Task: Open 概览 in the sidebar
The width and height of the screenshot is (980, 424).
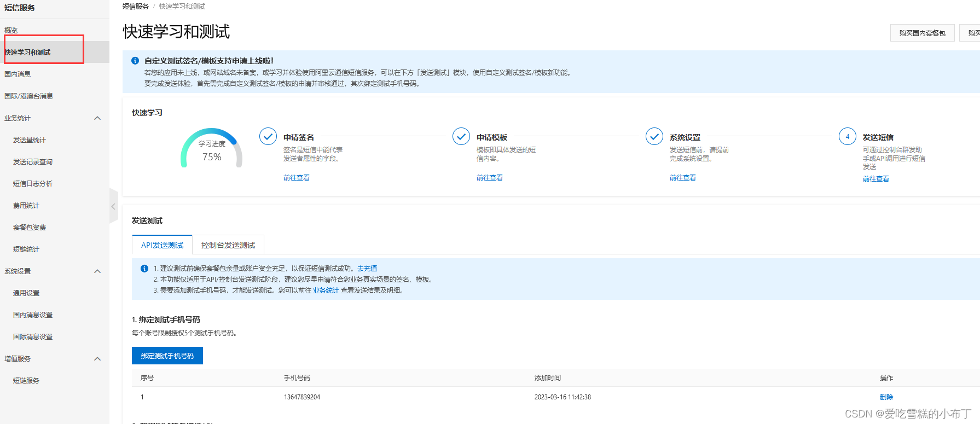Action: pos(11,30)
